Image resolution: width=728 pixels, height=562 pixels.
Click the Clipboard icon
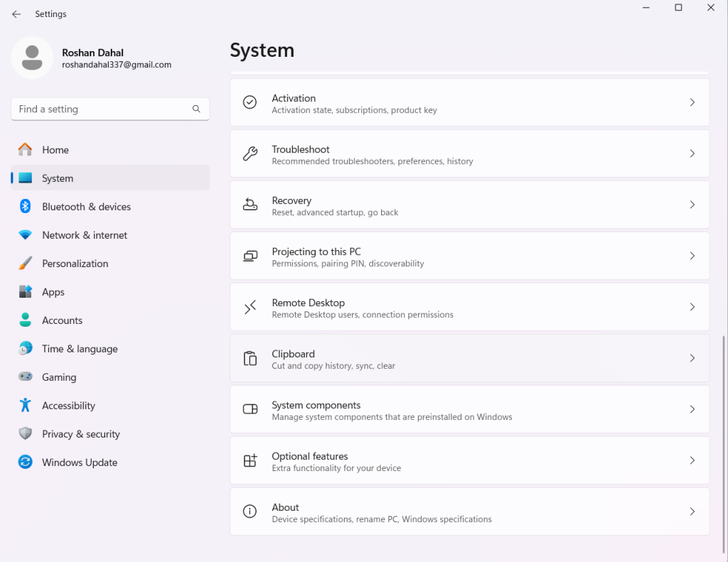[x=250, y=358]
